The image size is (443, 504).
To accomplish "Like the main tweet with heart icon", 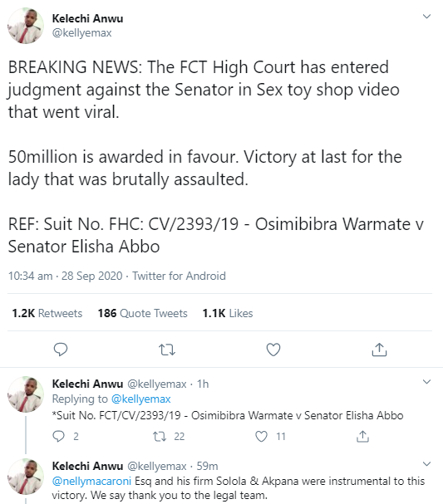I will pos(273,350).
